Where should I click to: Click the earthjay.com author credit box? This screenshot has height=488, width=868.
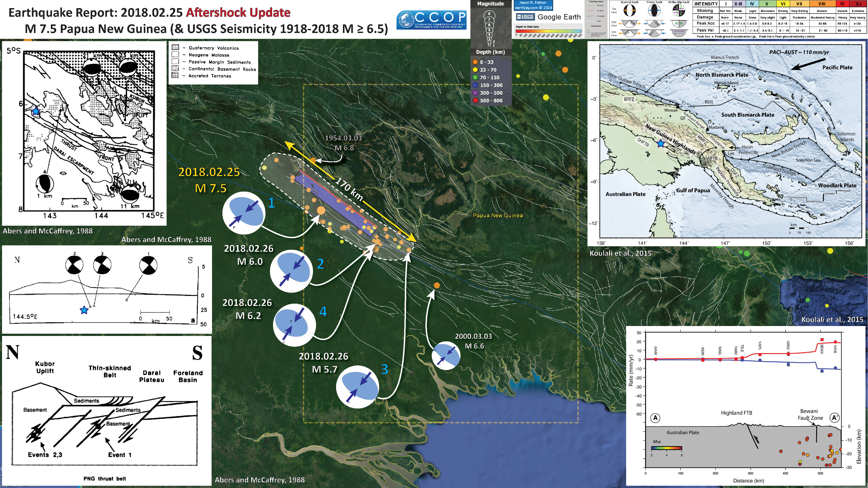[533, 5]
